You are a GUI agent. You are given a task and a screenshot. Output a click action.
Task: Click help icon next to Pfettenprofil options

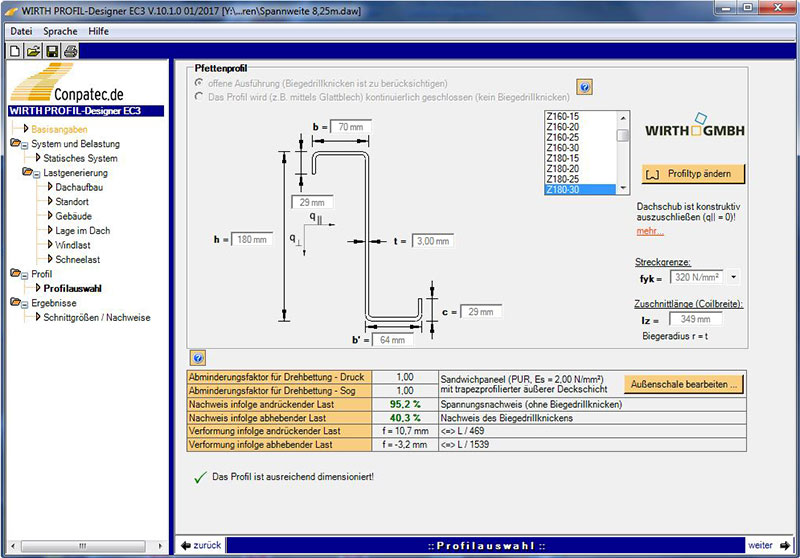click(x=585, y=87)
